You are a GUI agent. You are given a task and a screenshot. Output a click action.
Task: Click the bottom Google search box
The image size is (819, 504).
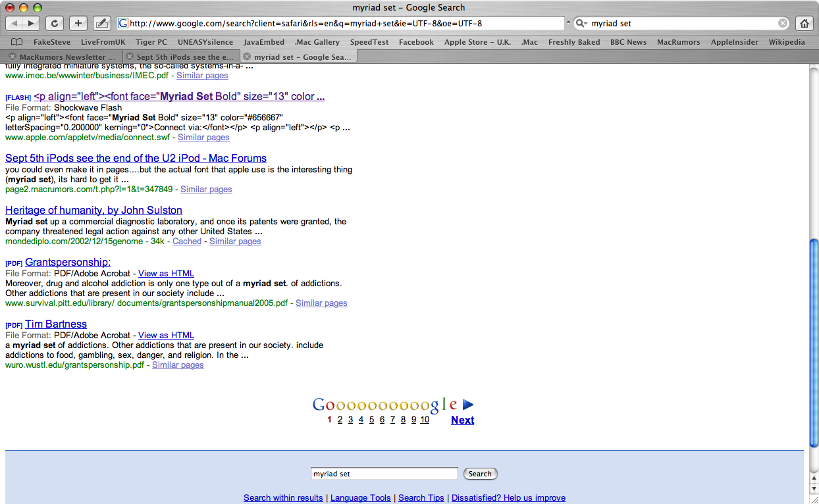pos(384,474)
